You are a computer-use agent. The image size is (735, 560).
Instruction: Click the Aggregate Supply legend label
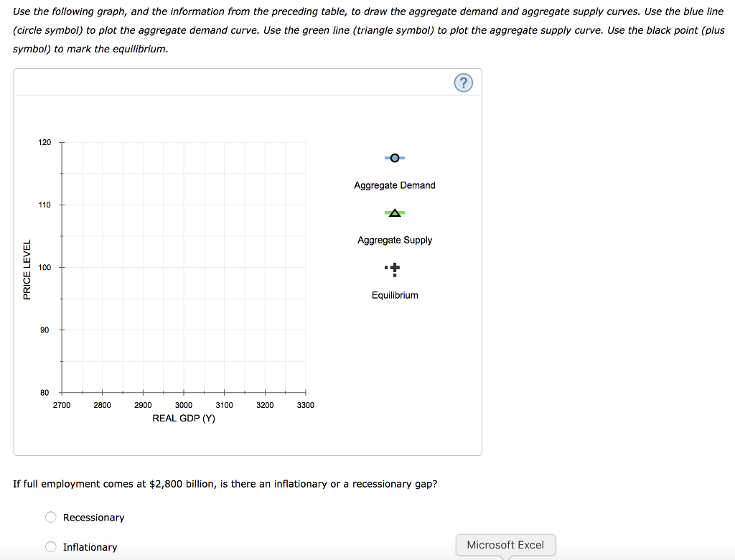[395, 241]
